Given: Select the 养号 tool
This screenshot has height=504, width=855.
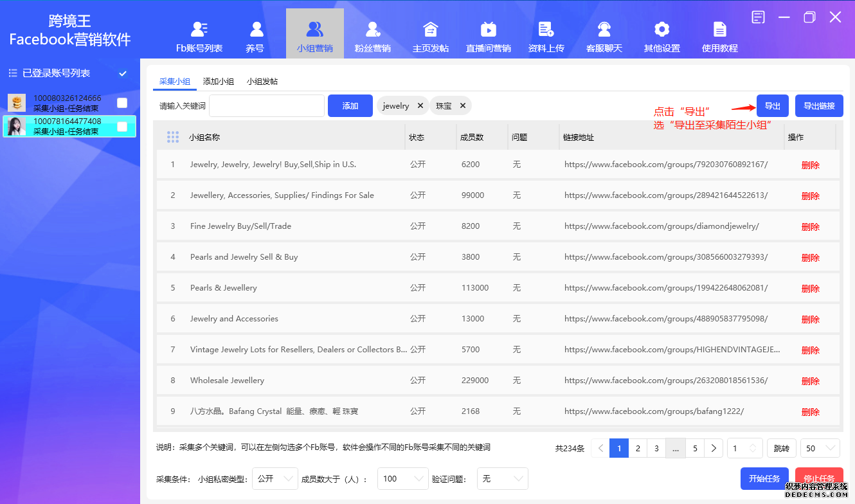Looking at the screenshot, I should coord(256,33).
